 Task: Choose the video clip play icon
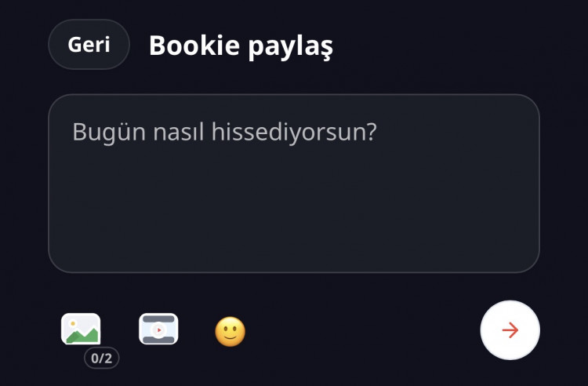(x=158, y=329)
